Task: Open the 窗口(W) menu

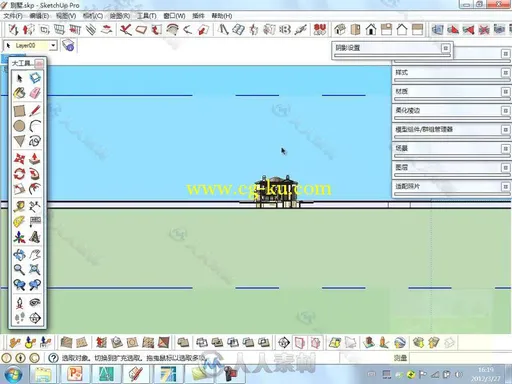Action: (174, 16)
